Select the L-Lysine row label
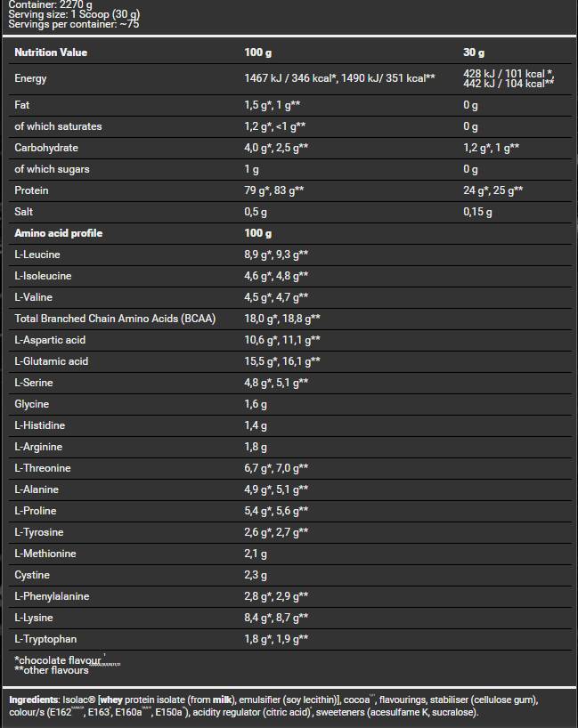This screenshot has width=578, height=728. coord(34,618)
